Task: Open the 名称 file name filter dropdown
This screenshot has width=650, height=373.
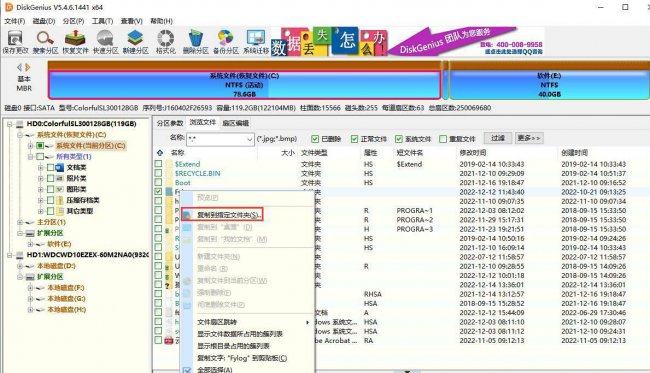Action: (249, 139)
